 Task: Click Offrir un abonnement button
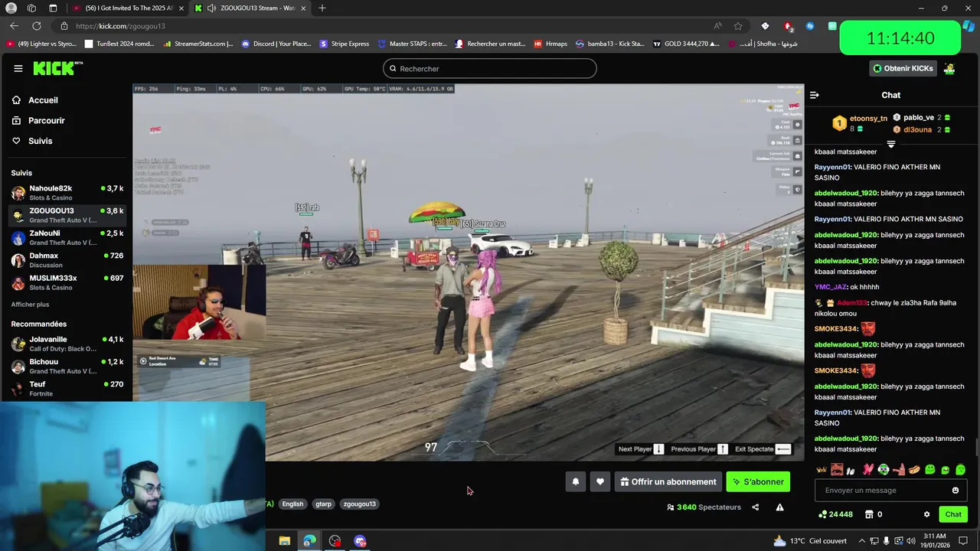(668, 481)
